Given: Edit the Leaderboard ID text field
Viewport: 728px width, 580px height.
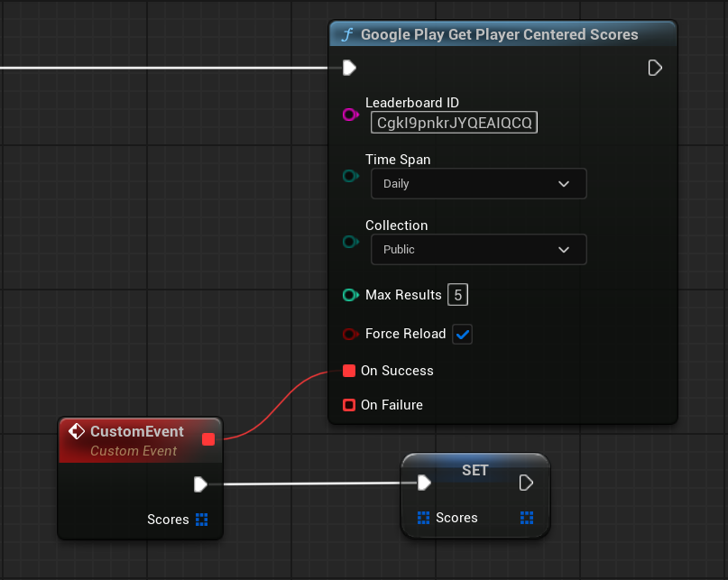Looking at the screenshot, I should 454,123.
